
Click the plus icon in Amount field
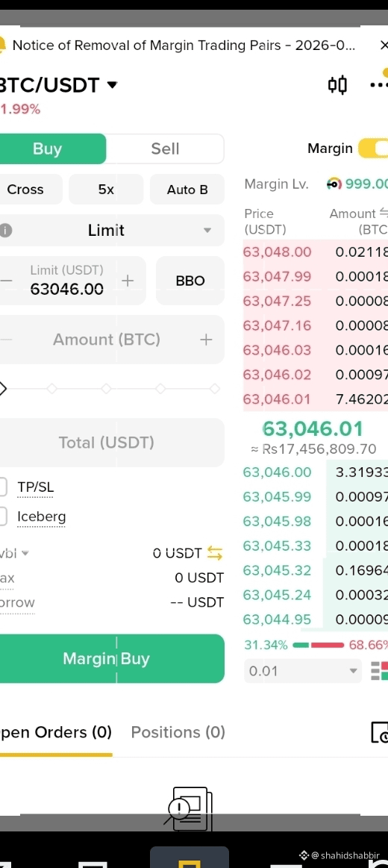coord(206,340)
